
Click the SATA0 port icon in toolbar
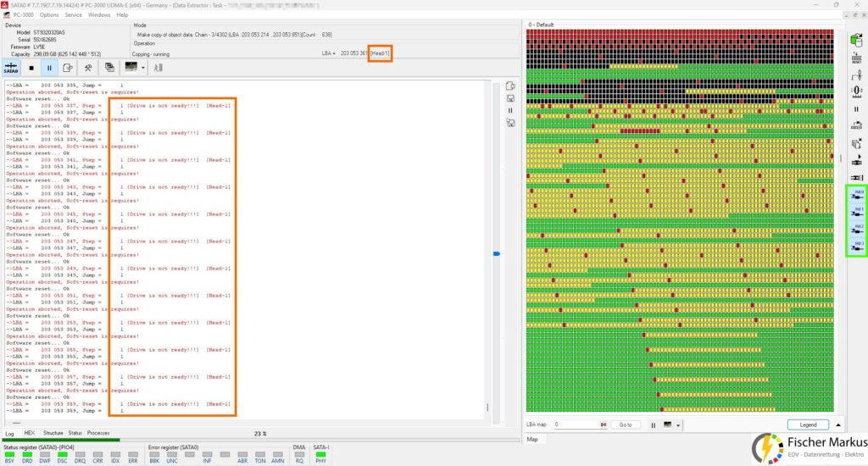click(11, 68)
